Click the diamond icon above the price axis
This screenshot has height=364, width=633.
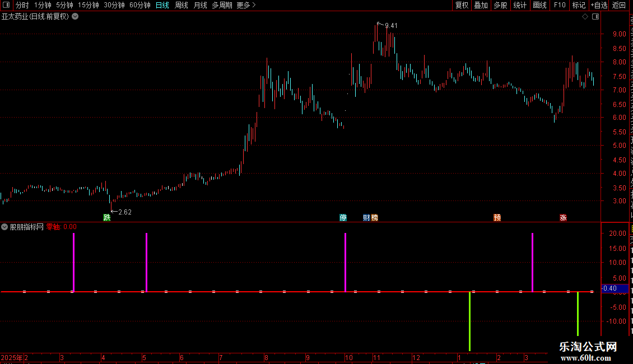click(585, 17)
